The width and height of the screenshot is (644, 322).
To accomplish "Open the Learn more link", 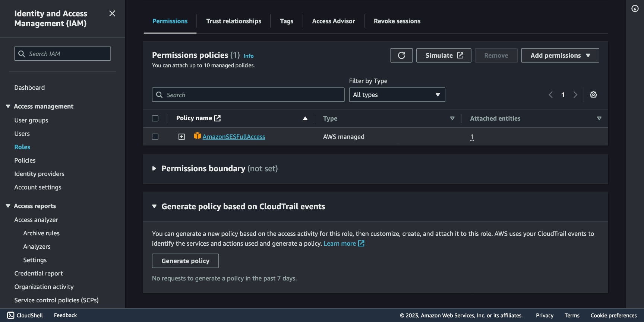I will (x=340, y=243).
